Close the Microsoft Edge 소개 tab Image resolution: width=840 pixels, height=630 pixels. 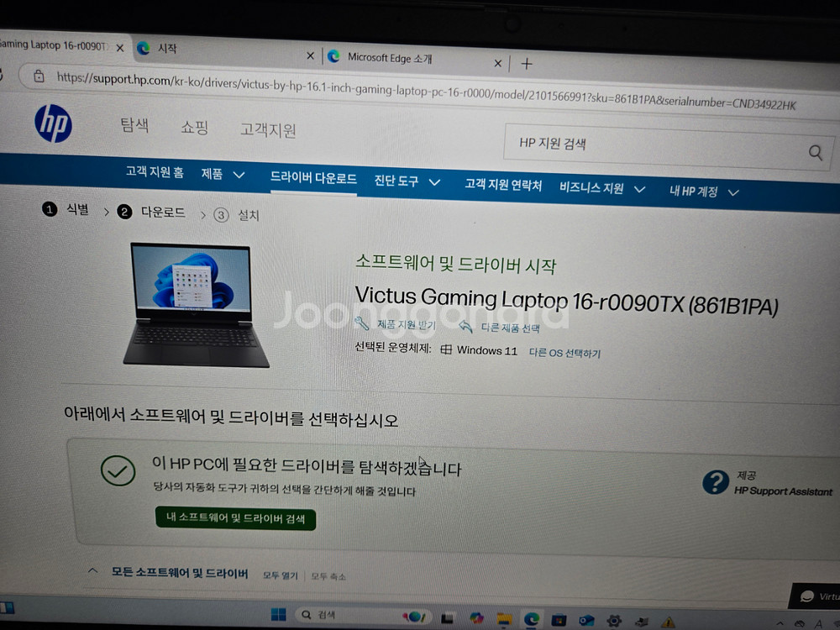497,63
